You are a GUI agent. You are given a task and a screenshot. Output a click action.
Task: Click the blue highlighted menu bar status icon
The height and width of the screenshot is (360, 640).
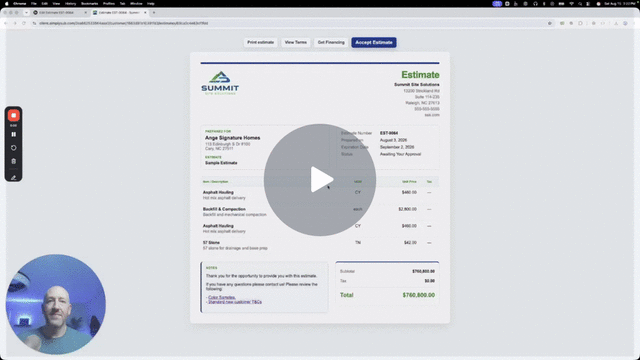click(497, 4)
